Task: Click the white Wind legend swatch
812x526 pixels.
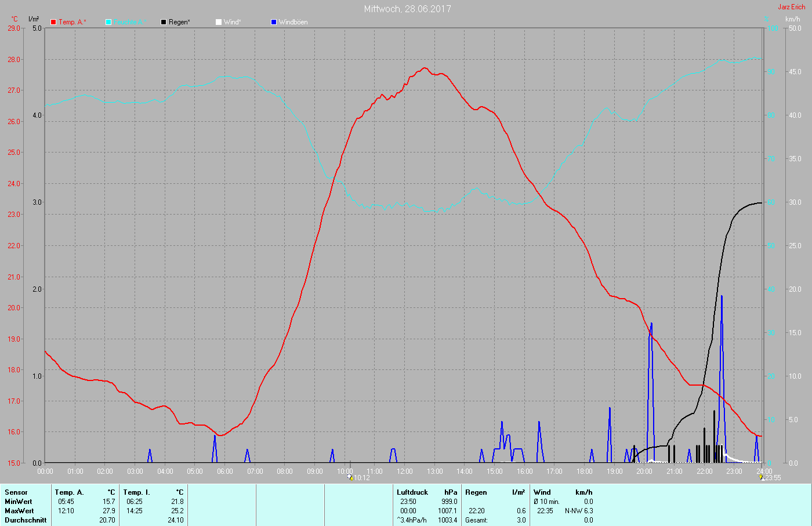Action: coord(219,22)
